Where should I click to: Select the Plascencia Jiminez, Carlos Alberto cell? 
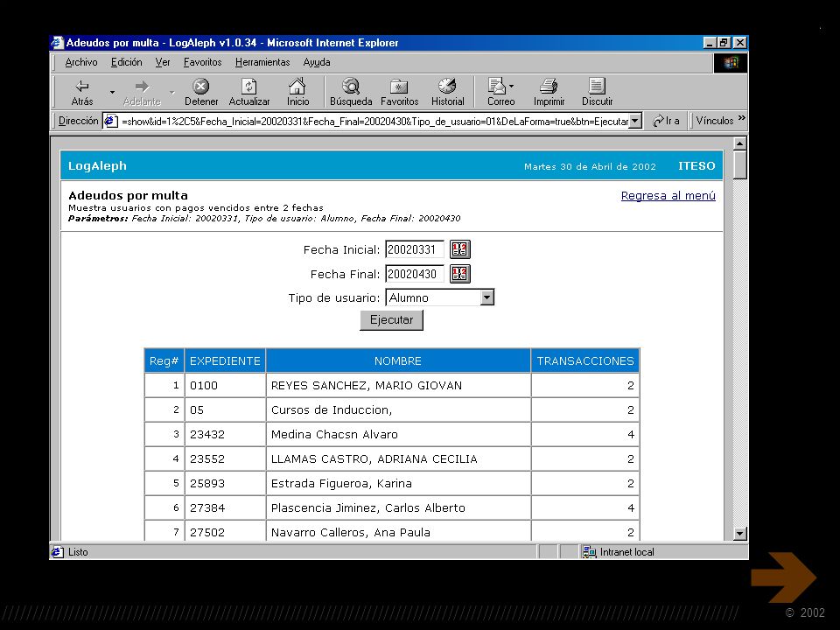pos(398,507)
